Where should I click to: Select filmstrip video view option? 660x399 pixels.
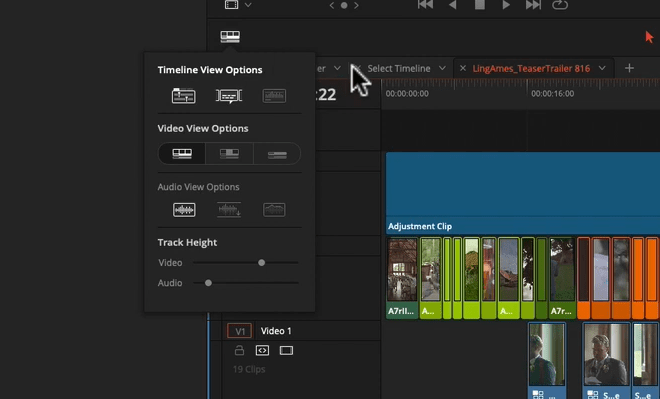coord(182,154)
